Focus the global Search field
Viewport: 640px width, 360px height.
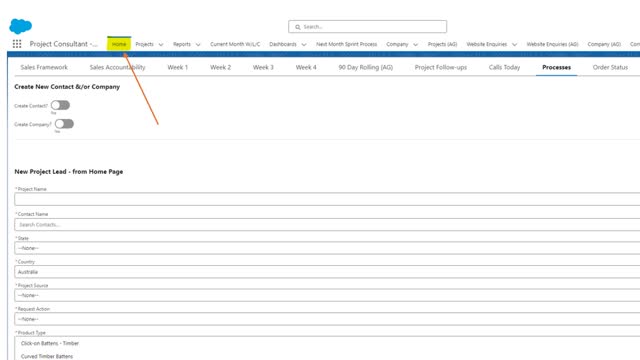click(367, 27)
